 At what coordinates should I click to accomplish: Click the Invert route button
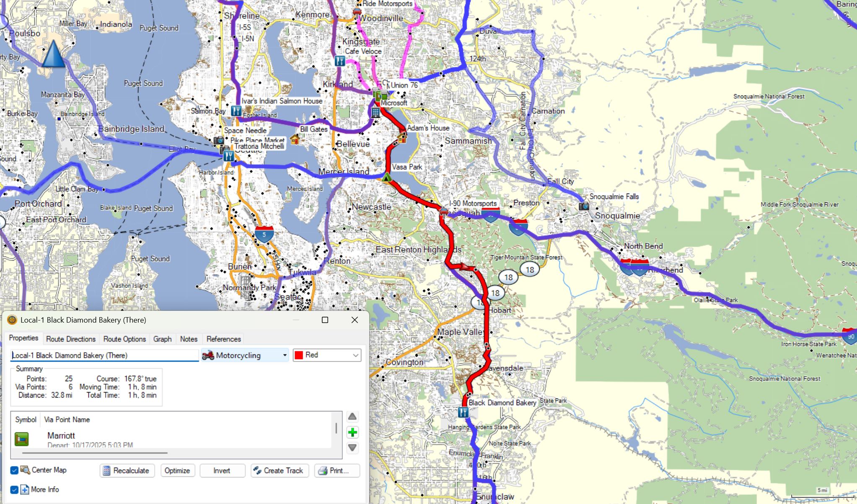tap(222, 470)
